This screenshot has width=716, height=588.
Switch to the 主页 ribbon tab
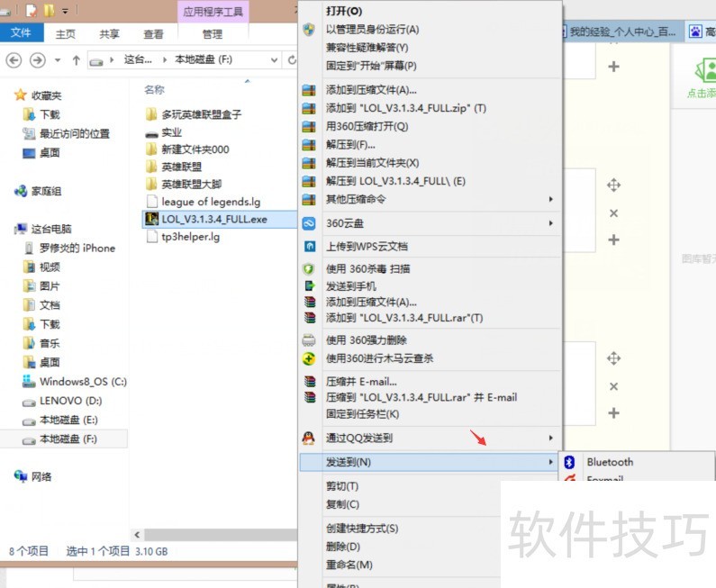66,34
